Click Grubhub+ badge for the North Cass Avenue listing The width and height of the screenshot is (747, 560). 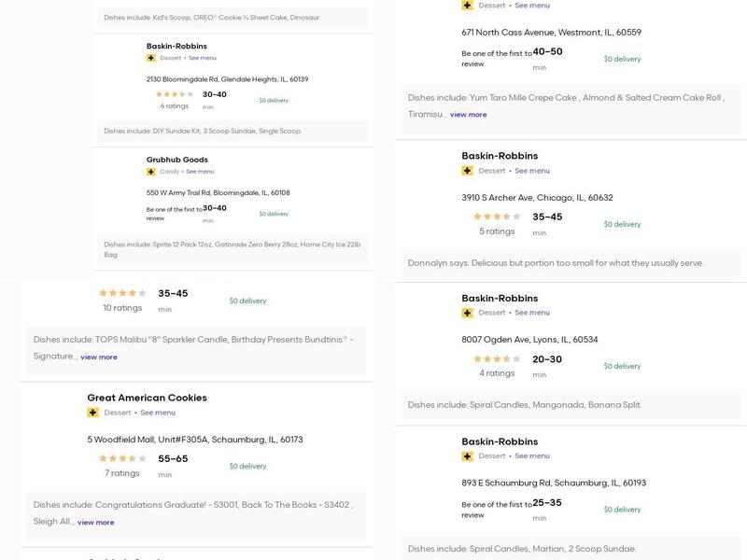coord(467,6)
